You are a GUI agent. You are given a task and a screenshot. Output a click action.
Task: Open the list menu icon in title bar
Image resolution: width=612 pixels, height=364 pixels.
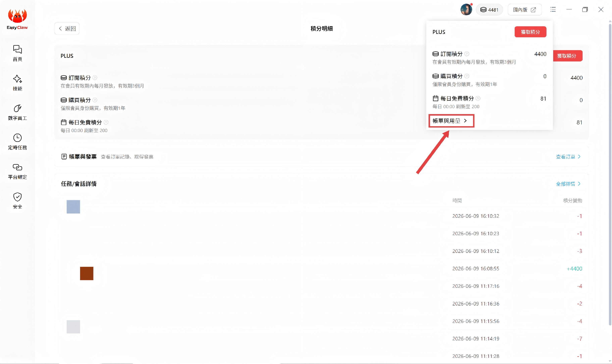tap(553, 10)
